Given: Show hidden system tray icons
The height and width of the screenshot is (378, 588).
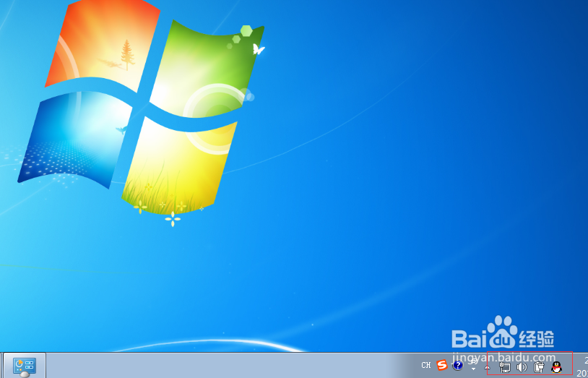Looking at the screenshot, I should coord(488,367).
